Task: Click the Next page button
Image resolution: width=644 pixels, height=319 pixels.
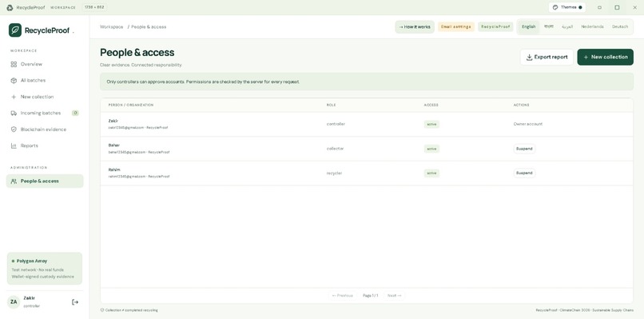Action: point(394,296)
